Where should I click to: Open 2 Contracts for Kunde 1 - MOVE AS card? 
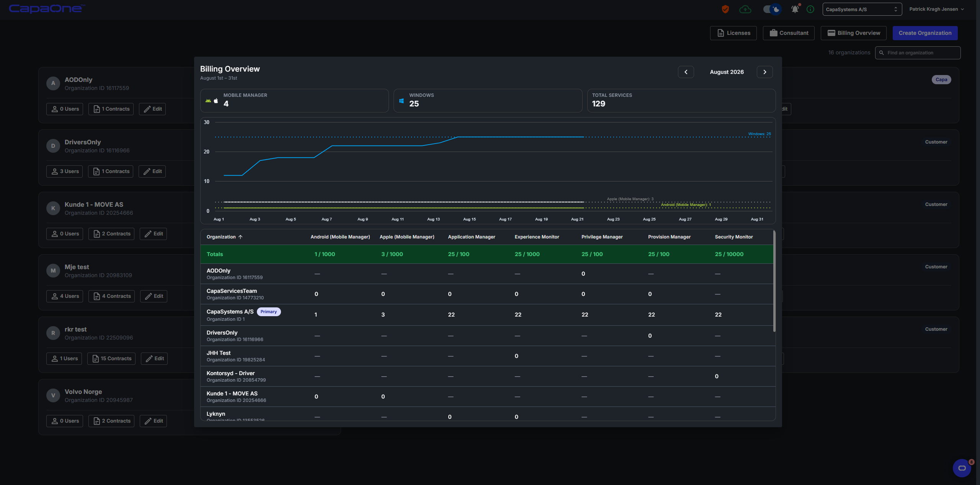[111, 234]
